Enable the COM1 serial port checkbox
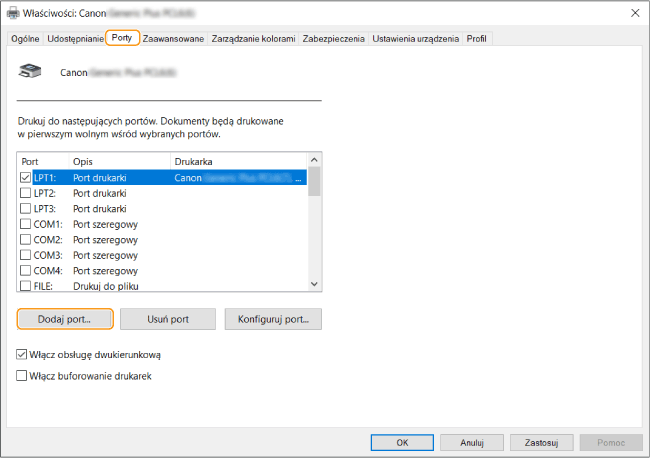The height and width of the screenshot is (458, 650). click(x=26, y=224)
